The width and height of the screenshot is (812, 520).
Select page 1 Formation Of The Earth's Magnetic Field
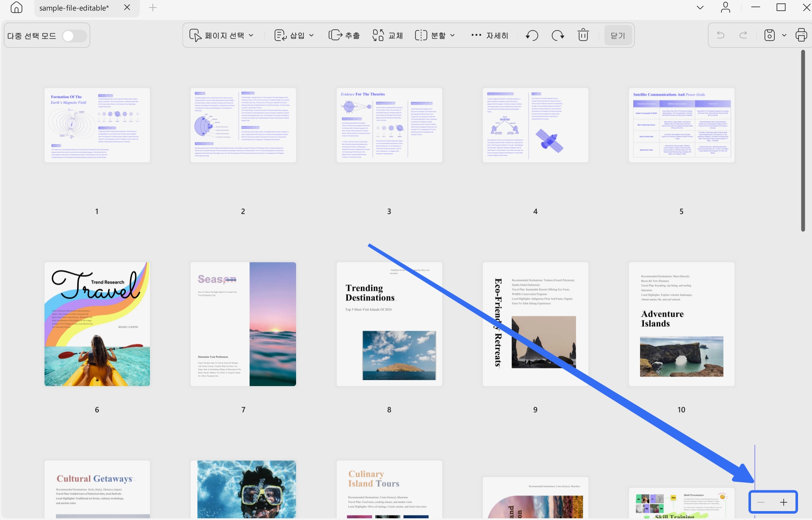pos(97,125)
